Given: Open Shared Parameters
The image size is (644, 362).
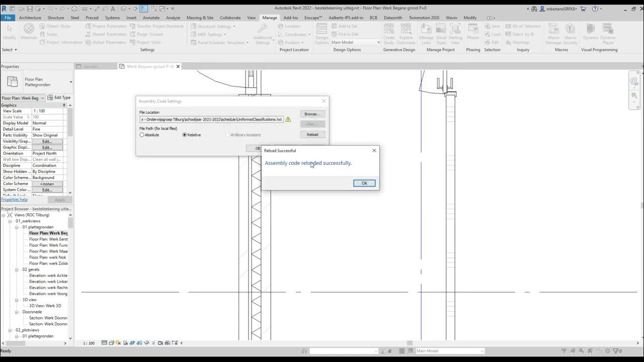Looking at the screenshot, I should pyautogui.click(x=106, y=34).
